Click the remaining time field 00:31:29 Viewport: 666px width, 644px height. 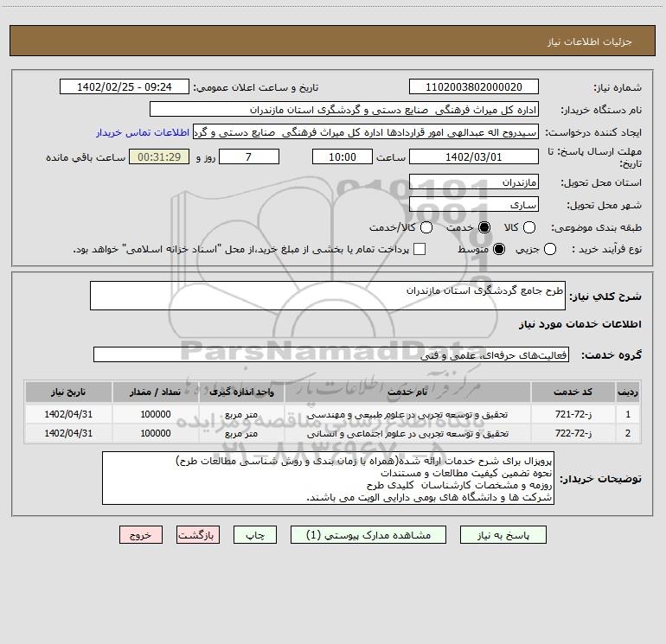[x=159, y=156]
